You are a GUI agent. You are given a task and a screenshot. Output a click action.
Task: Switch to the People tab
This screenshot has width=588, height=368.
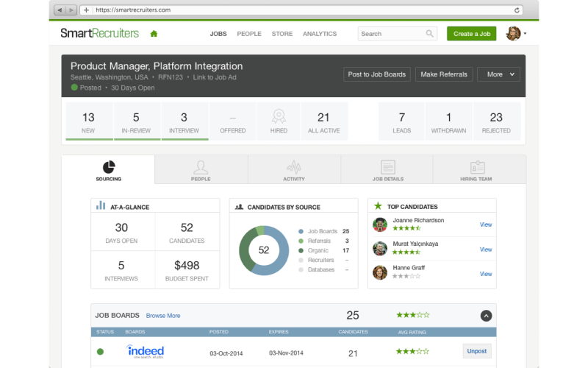pos(201,170)
